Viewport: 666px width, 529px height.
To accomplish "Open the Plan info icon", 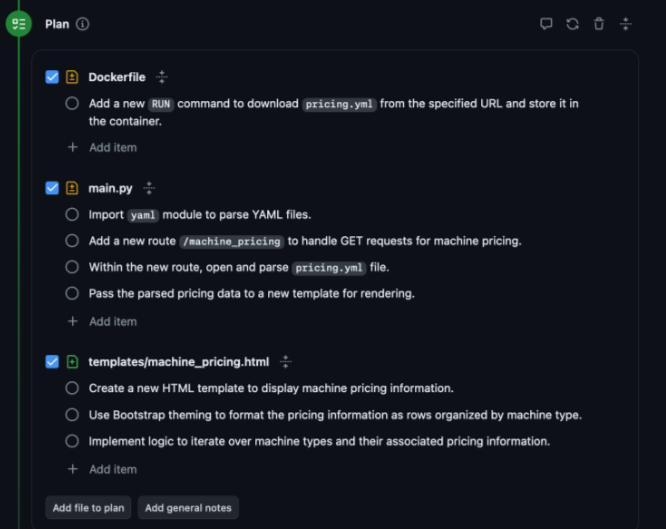I will coord(83,24).
